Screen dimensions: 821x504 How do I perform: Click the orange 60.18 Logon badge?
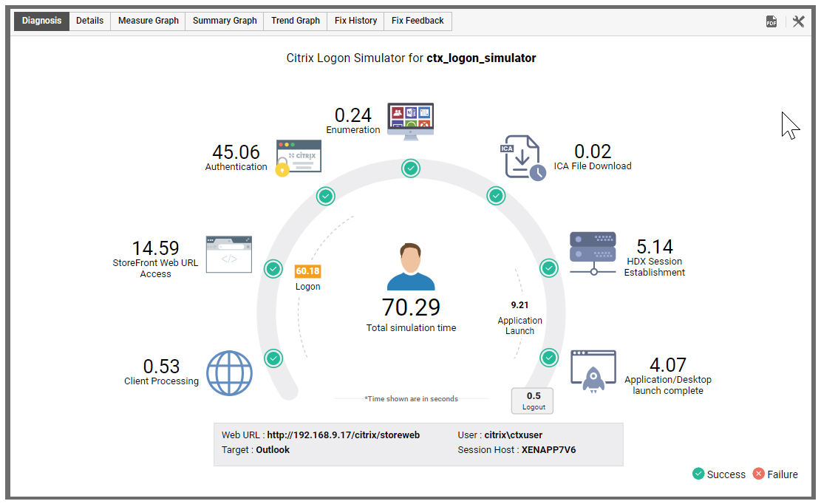click(308, 271)
